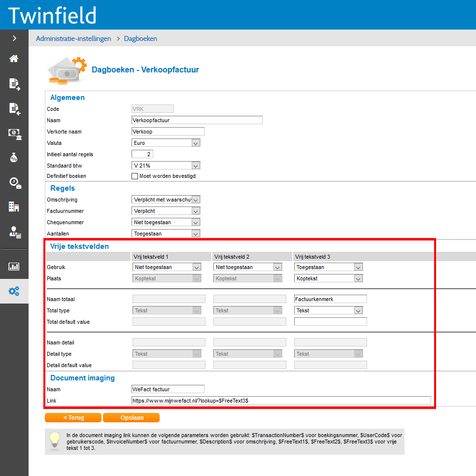Click the Opslaan button
This screenshot has width=476, height=476.
point(131,417)
